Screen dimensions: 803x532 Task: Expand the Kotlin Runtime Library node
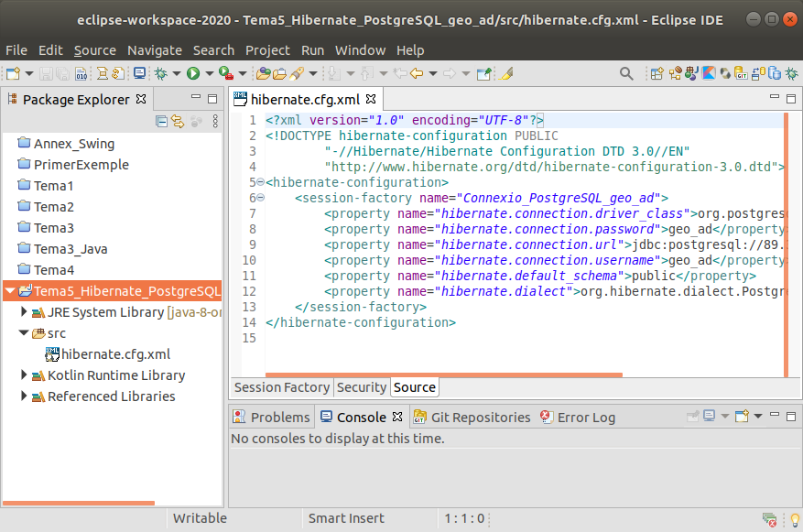24,375
